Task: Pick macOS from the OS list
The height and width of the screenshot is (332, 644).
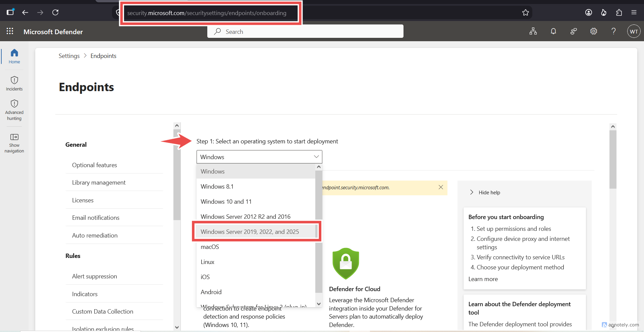Action: (x=256, y=247)
